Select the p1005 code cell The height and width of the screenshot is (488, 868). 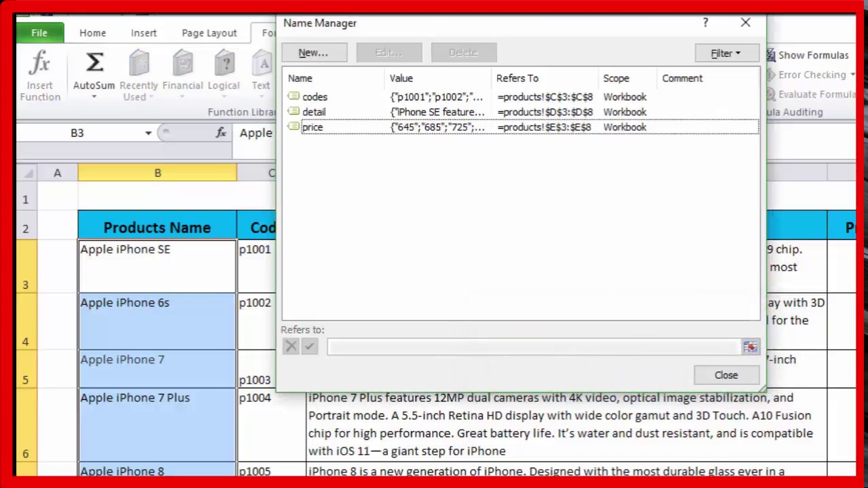coord(271,470)
